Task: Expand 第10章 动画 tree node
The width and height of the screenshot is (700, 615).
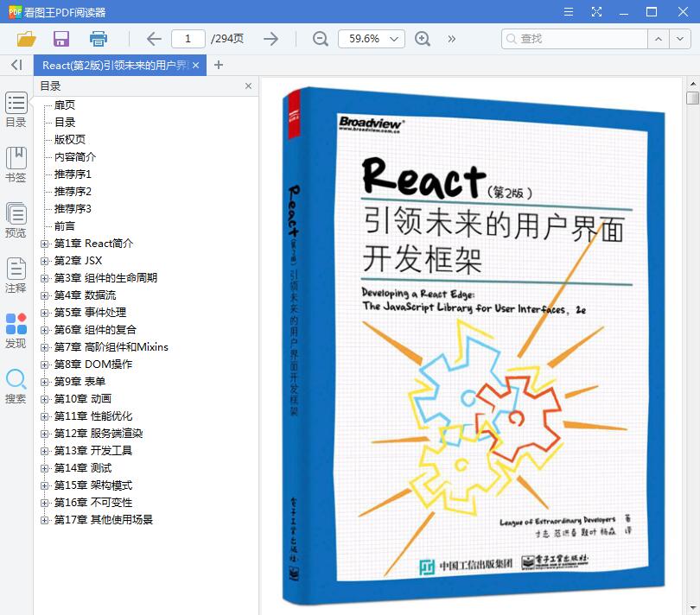Action: [x=44, y=399]
